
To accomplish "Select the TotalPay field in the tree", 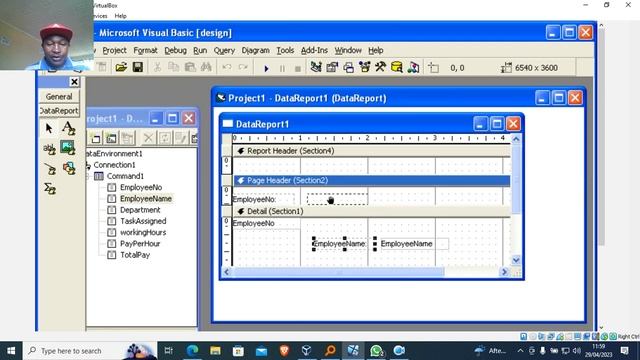I will [x=135, y=255].
